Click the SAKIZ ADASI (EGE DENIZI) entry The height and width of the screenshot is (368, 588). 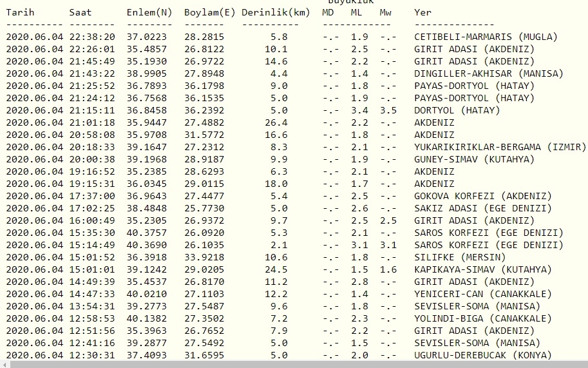(482, 208)
